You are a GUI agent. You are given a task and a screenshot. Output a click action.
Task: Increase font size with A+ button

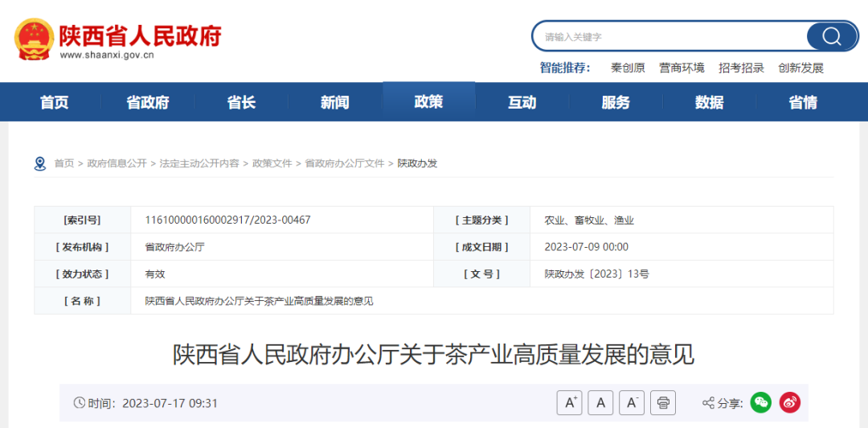[570, 403]
